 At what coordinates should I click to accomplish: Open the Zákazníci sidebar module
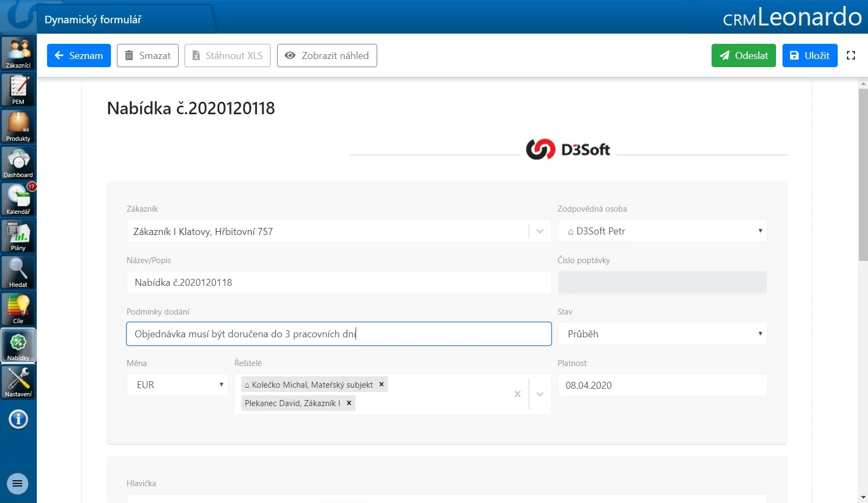coord(18,53)
